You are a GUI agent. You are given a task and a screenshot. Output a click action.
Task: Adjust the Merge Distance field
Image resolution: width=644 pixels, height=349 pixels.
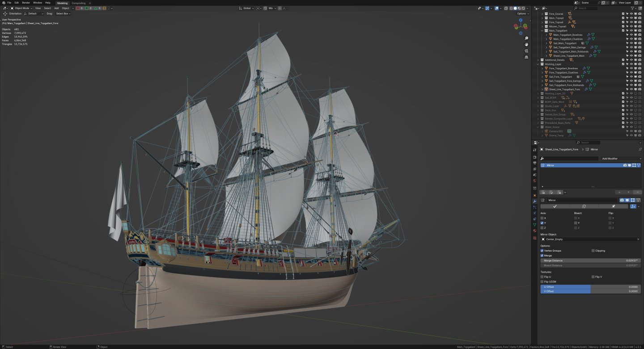pyautogui.click(x=591, y=261)
